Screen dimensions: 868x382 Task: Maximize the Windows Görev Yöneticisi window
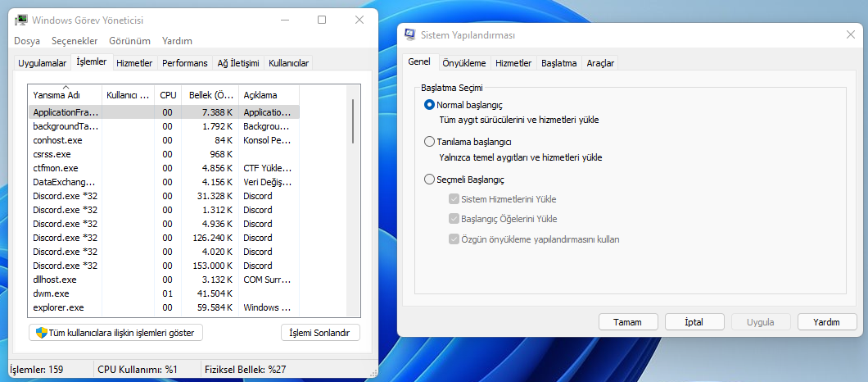322,20
